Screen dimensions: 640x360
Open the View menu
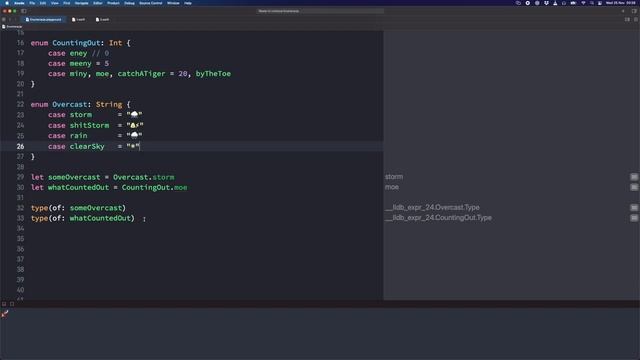pyautogui.click(x=54, y=3)
